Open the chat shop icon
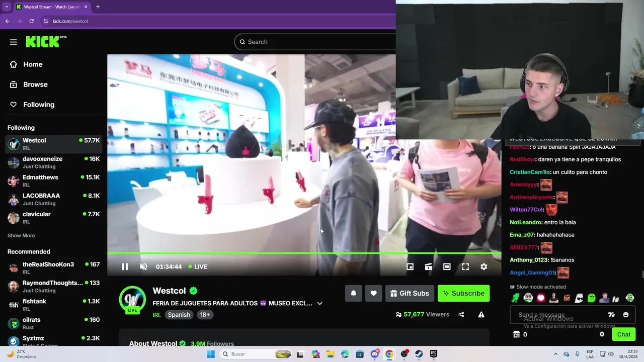This screenshot has height=362, width=644. coord(516,334)
